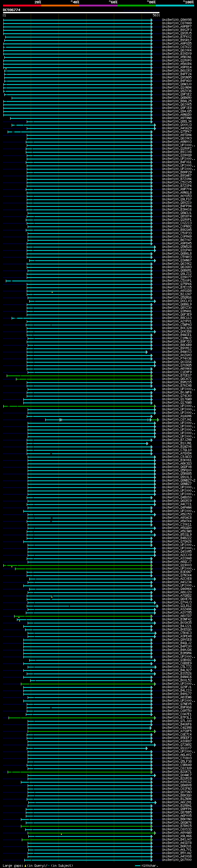Select the label UniRef100_Q6GMI9
Viewport: 197px width, 868px height.
tap(177, 501)
